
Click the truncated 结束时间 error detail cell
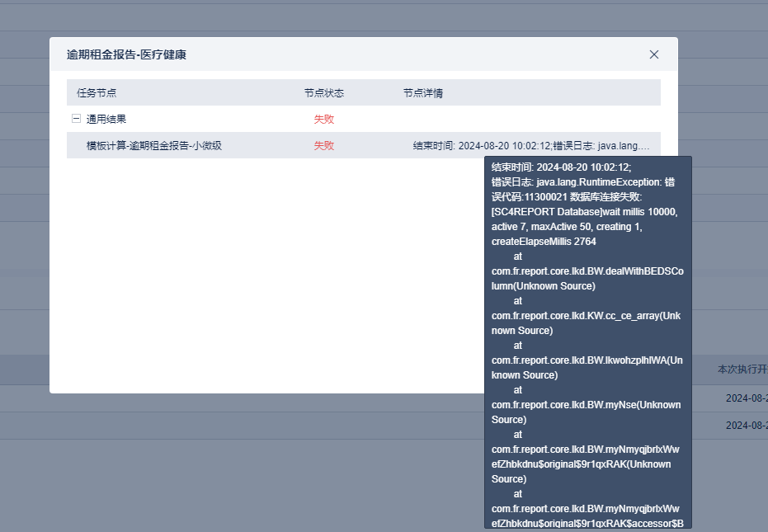click(x=531, y=145)
